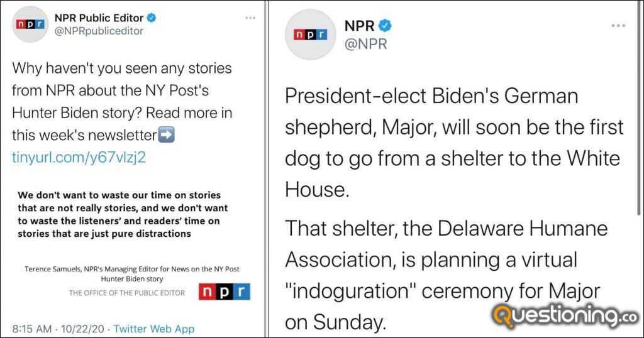Click the Terence Samuels attribution text
The image size is (644, 338).
coord(132,273)
